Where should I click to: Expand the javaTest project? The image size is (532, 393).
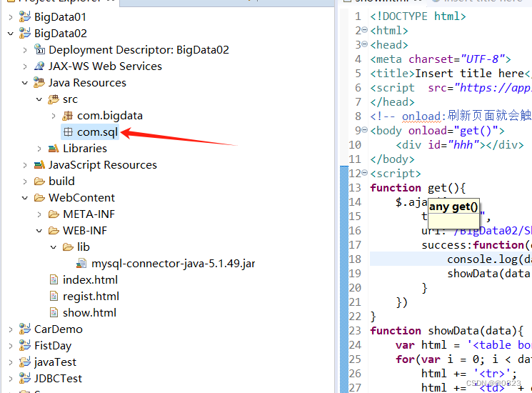11,362
